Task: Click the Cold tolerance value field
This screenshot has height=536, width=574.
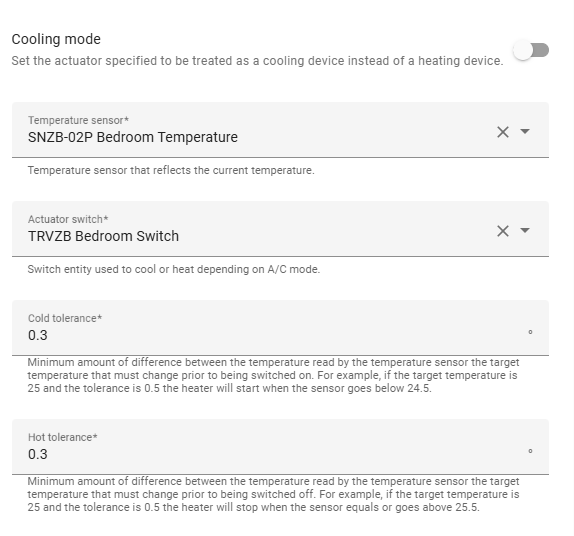Action: point(280,328)
